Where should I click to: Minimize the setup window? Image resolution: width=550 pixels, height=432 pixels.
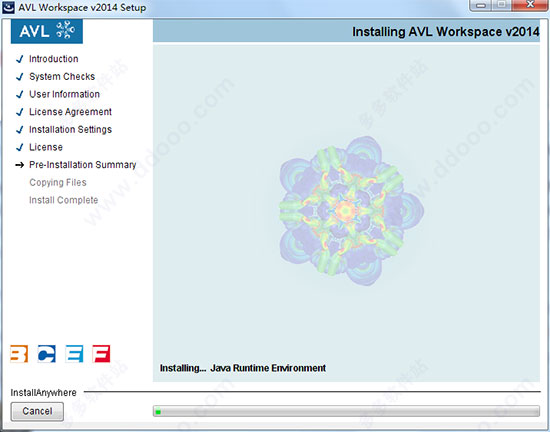[481, 5]
